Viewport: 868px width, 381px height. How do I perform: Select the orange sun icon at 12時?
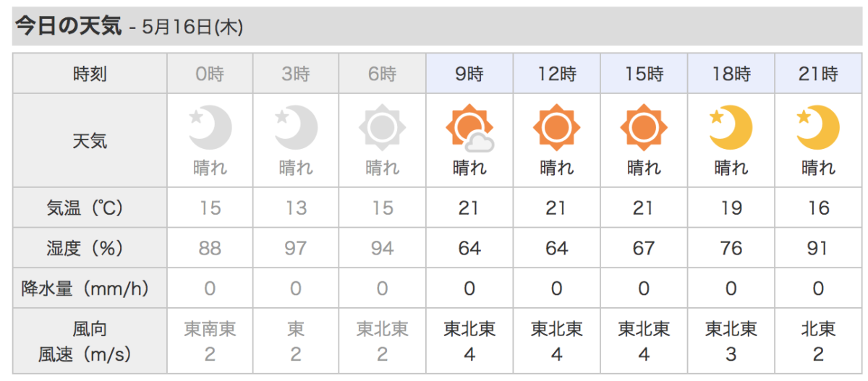pos(556,128)
